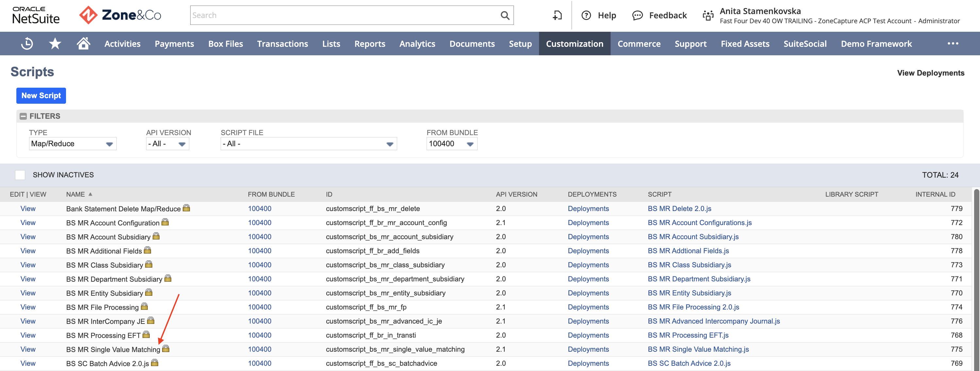View the Bank Statement Delete Map/Reduce script
This screenshot has height=371, width=980.
click(28, 209)
